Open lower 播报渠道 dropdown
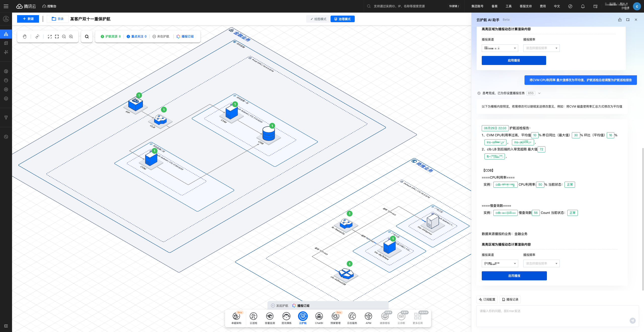This screenshot has width=644, height=332. click(x=500, y=263)
